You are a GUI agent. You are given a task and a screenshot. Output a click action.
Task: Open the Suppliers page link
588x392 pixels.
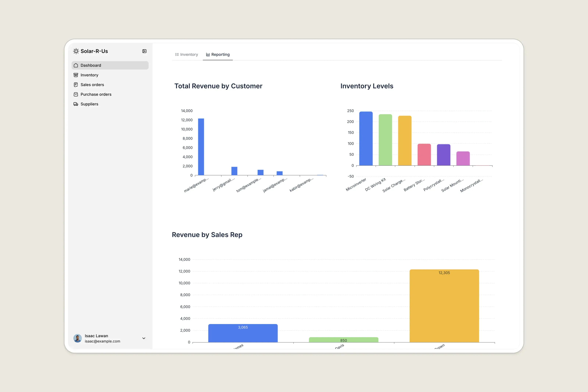pyautogui.click(x=89, y=104)
